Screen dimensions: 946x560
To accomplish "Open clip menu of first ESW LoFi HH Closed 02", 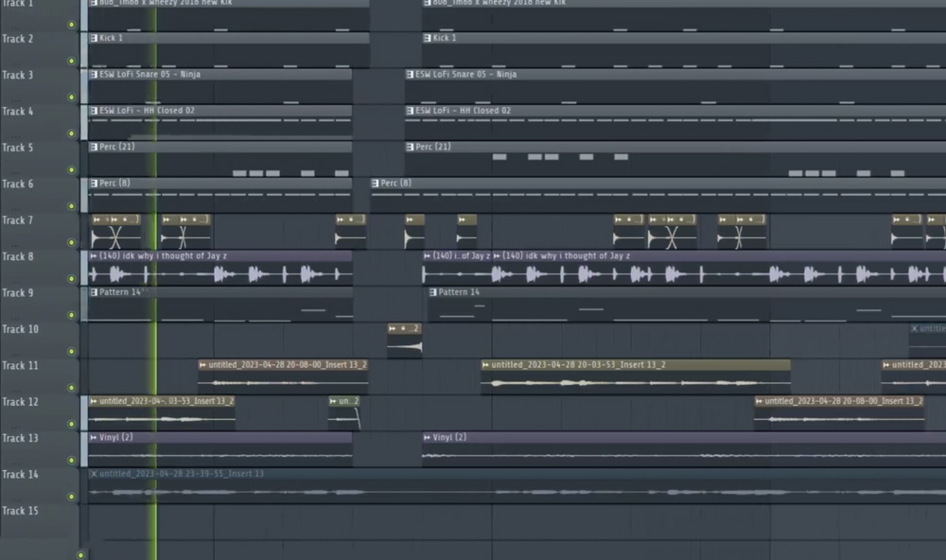I will click(x=94, y=111).
